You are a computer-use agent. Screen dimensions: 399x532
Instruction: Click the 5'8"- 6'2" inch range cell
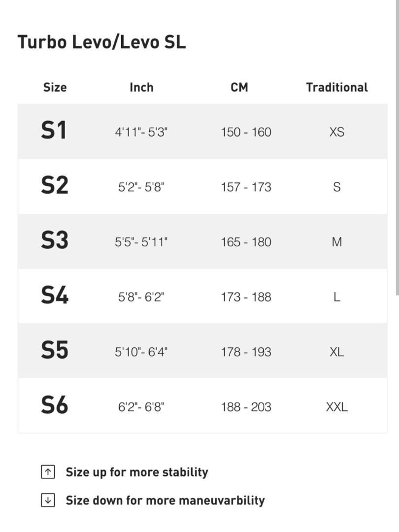141,297
